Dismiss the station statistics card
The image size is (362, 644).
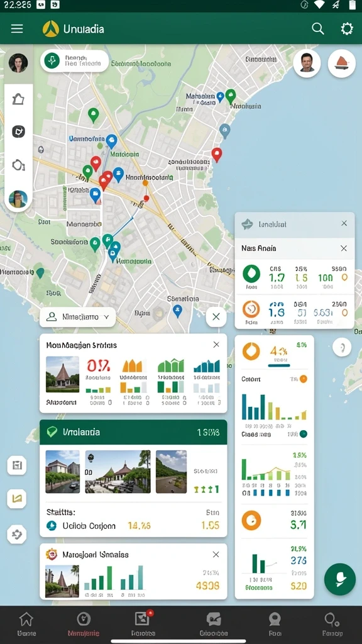216,345
